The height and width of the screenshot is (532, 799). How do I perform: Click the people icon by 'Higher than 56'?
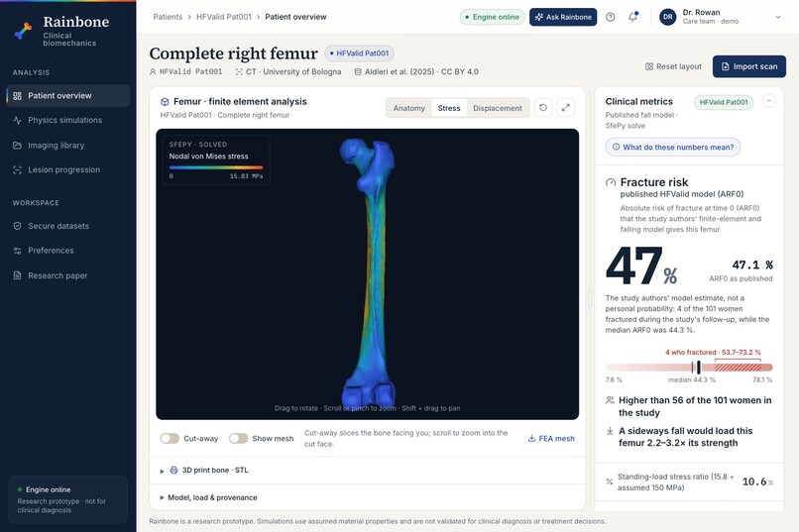coord(610,400)
